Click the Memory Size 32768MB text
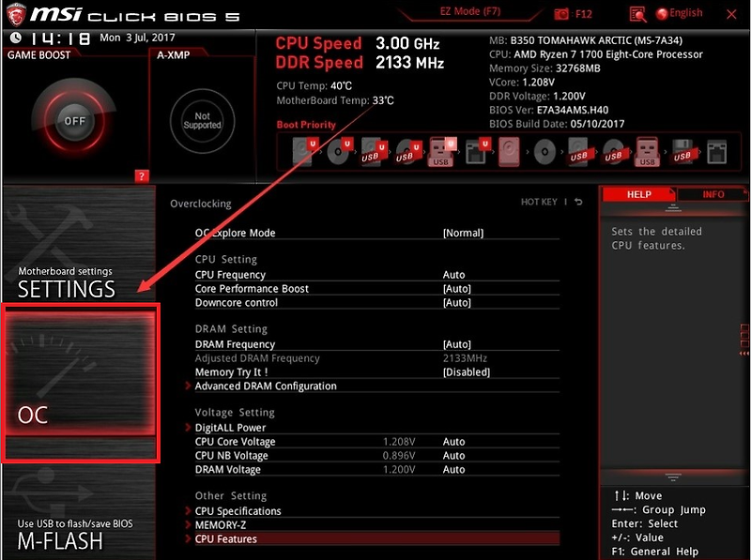 pos(544,68)
